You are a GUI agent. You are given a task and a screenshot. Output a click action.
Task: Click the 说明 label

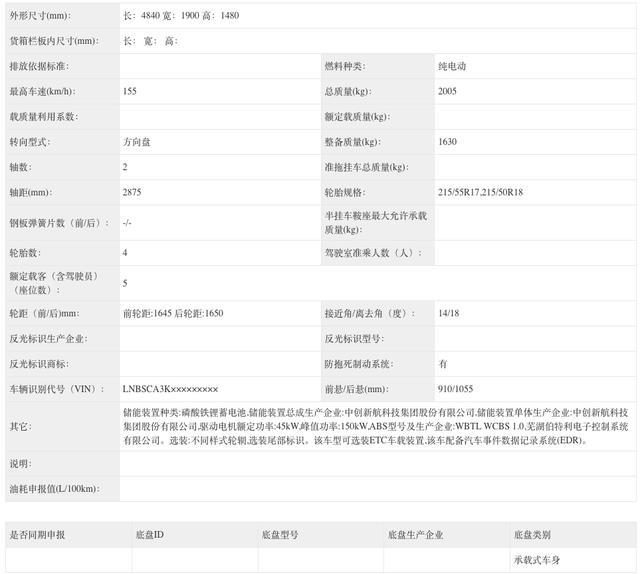20,464
